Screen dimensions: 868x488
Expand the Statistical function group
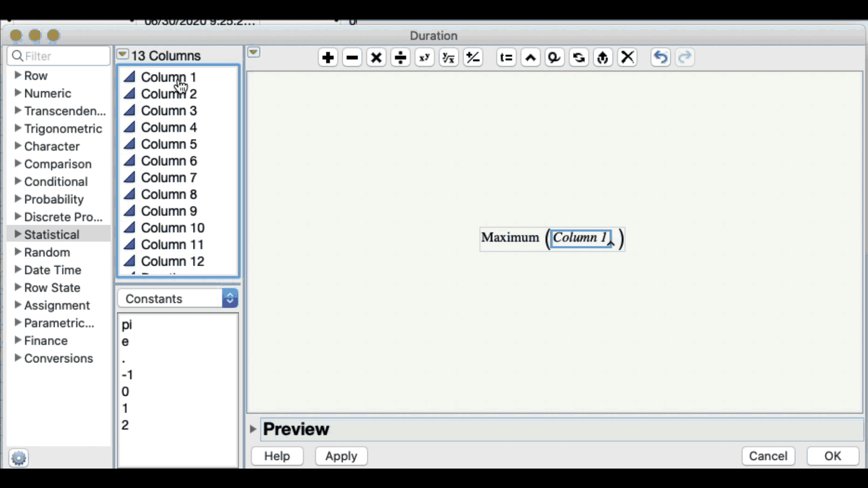(x=18, y=234)
